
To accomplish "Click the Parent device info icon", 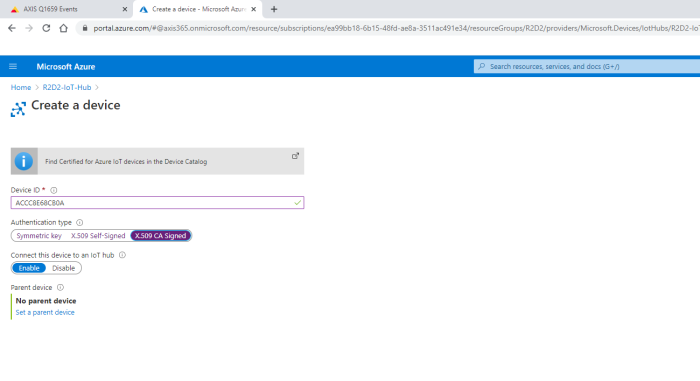I will pyautogui.click(x=60, y=288).
